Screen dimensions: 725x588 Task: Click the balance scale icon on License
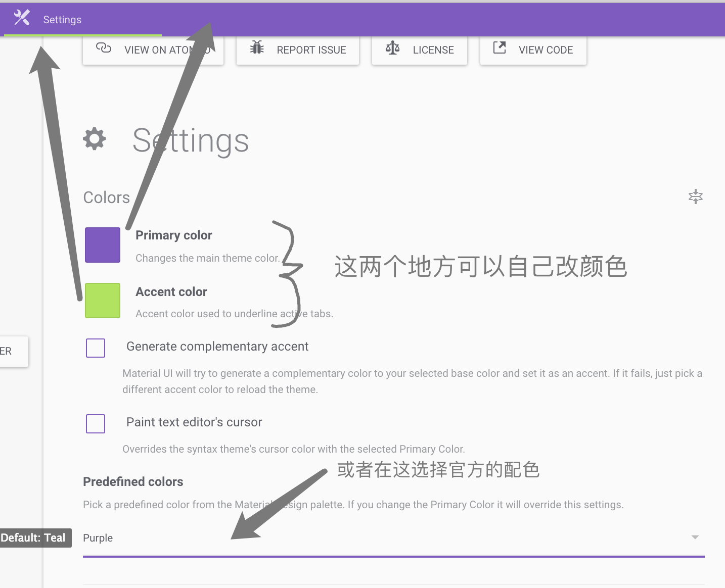(392, 48)
